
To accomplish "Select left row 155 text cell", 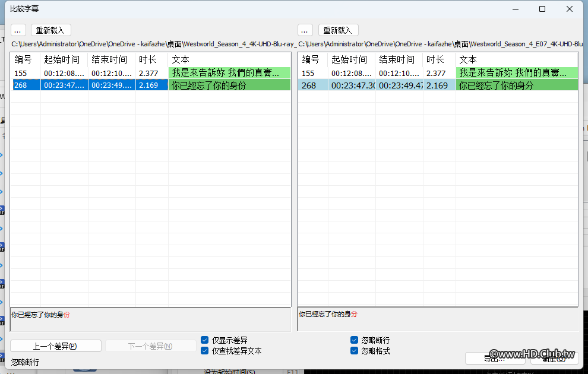I will 229,73.
